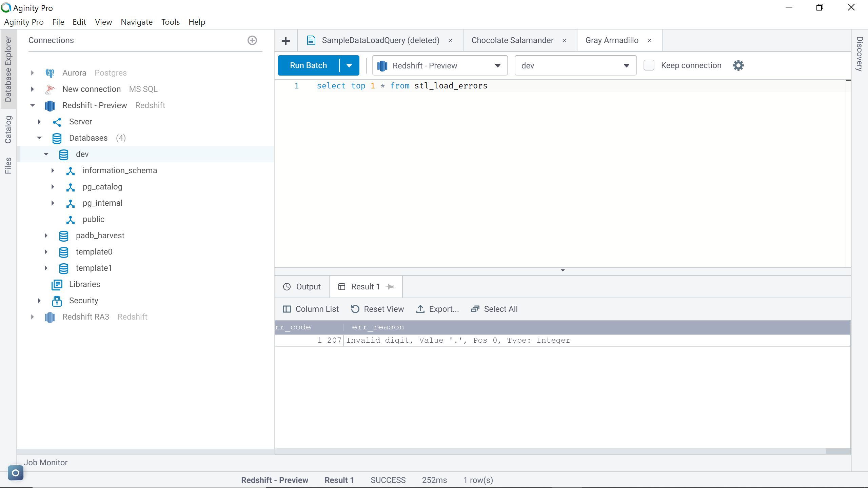Click the Reset View icon

[355, 309]
